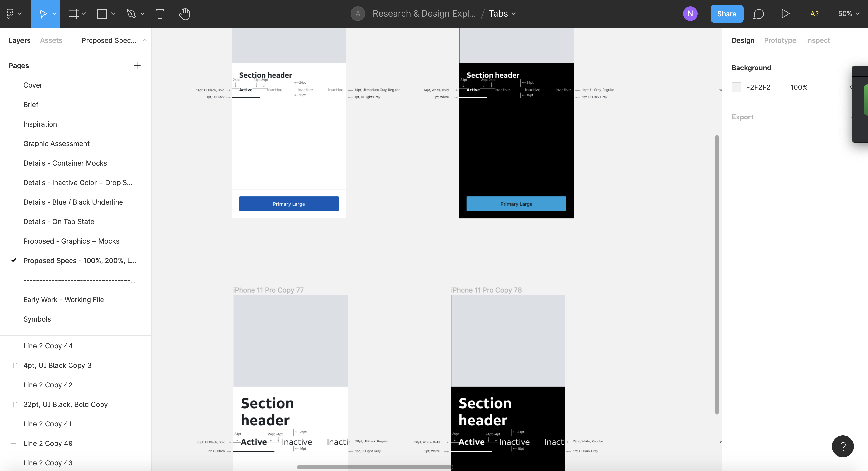Select the Frame tool

(73, 13)
